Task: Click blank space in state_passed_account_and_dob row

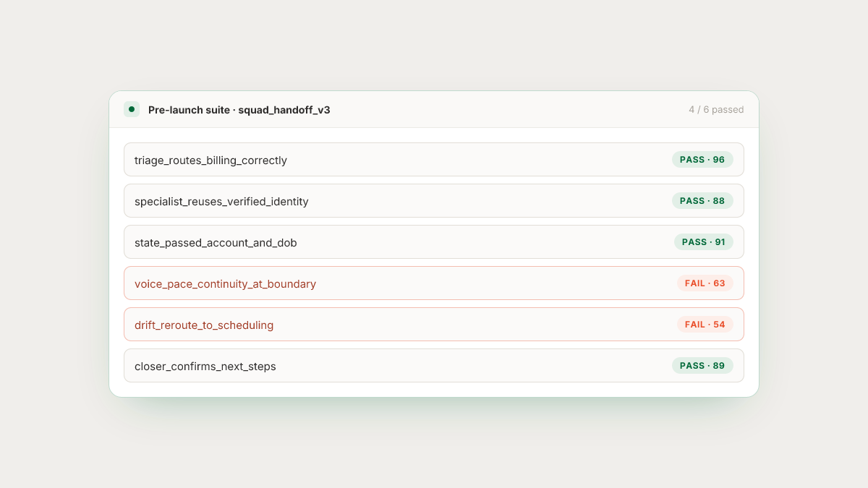Action: (485, 242)
